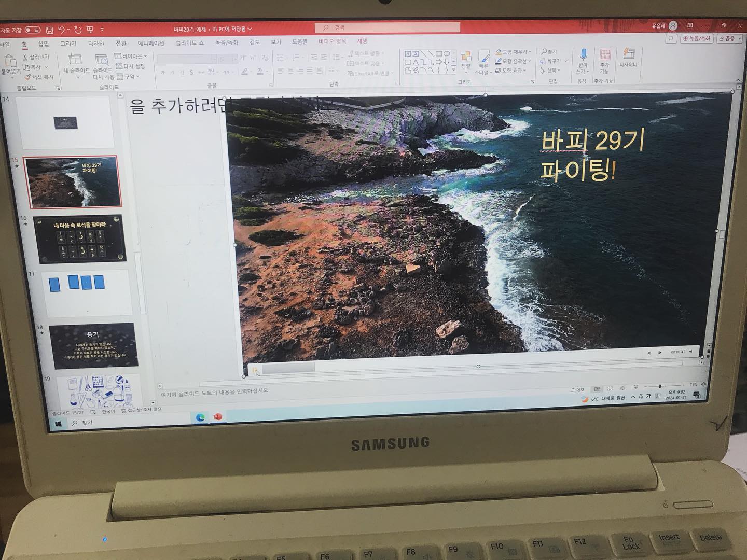Switch to the 재생 playback tab

pos(362,41)
